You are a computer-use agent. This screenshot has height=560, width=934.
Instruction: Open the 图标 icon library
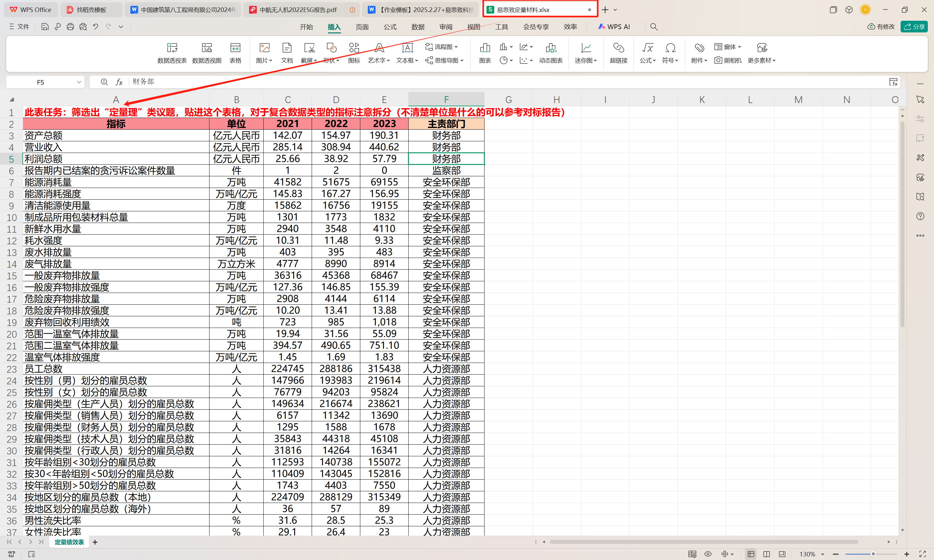[x=354, y=53]
